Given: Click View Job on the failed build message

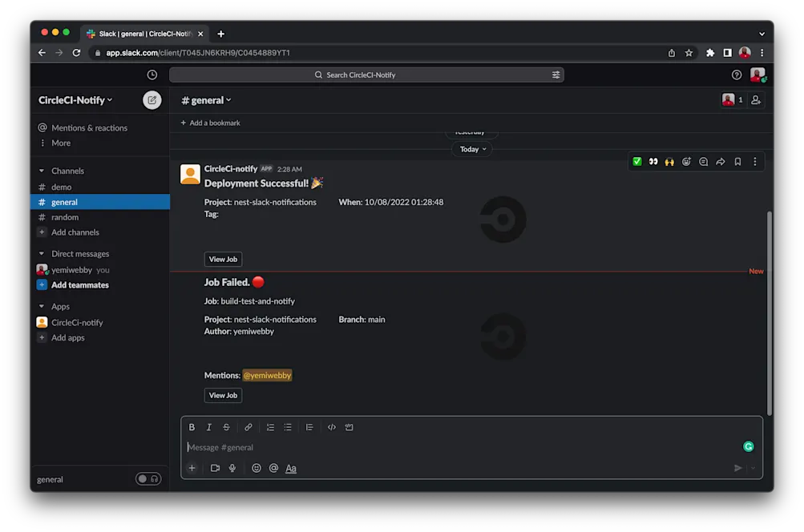Looking at the screenshot, I should (223, 395).
